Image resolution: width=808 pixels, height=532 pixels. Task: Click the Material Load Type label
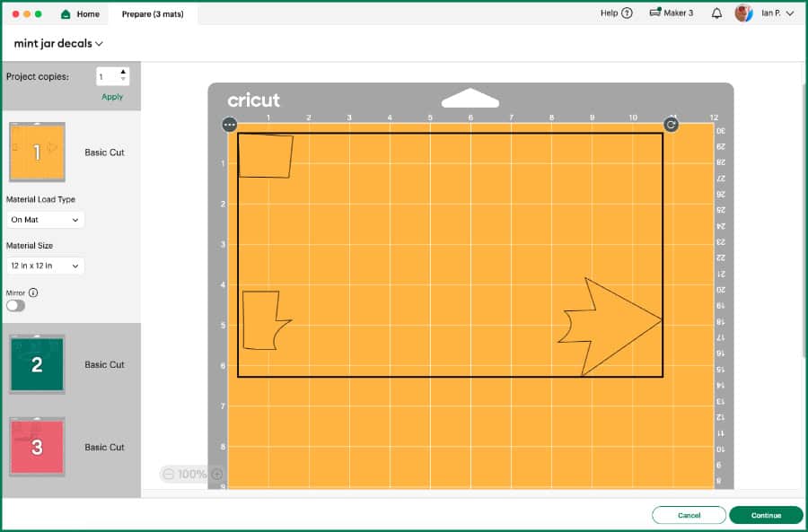[x=40, y=199]
